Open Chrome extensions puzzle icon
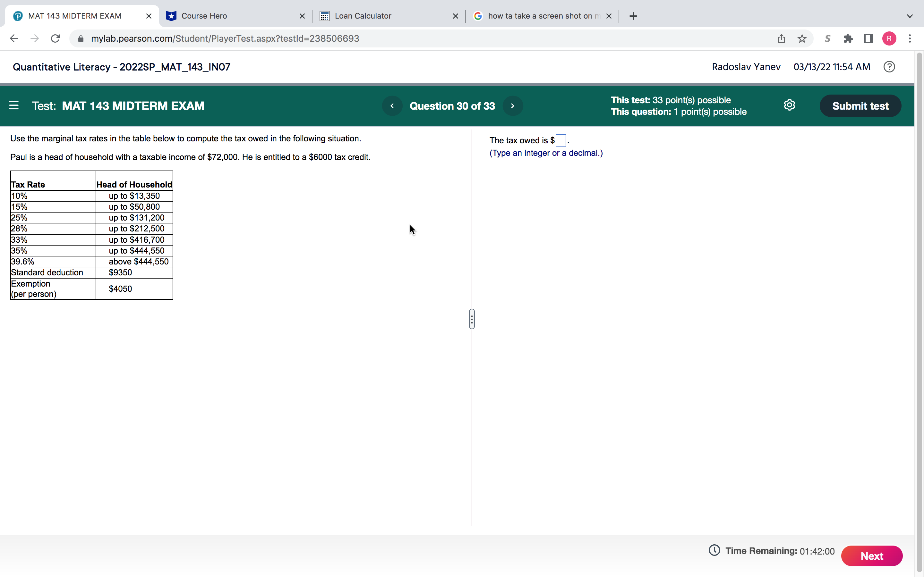This screenshot has width=924, height=577. 848,38
